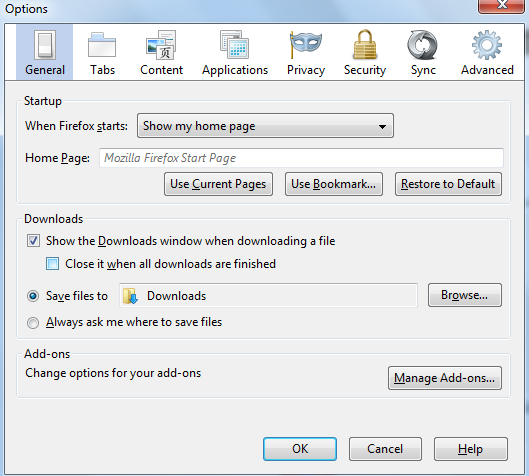Select Always ask me where to save
Viewport: 529px width, 476px height.
33,323
